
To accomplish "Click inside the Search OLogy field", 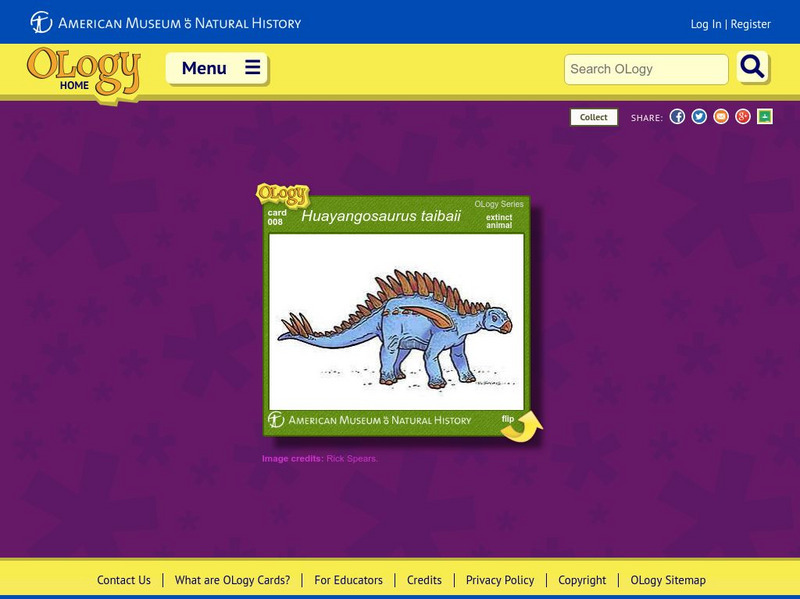I will [645, 69].
